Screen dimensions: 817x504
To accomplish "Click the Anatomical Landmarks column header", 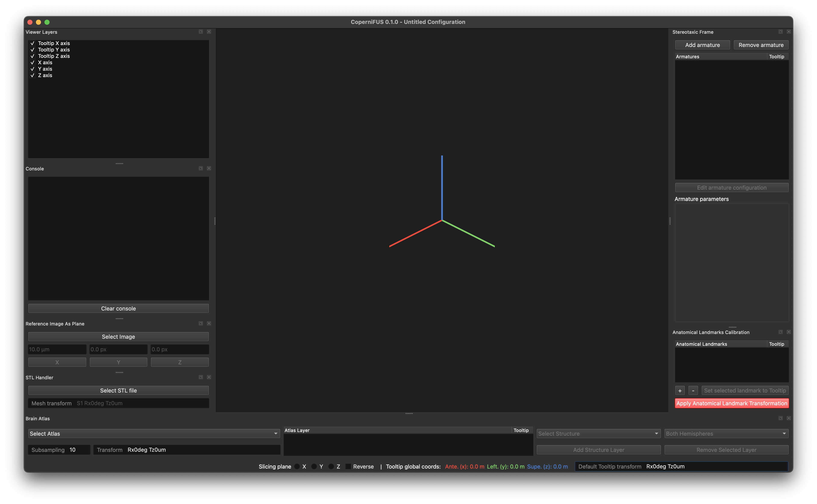I will tap(721, 344).
